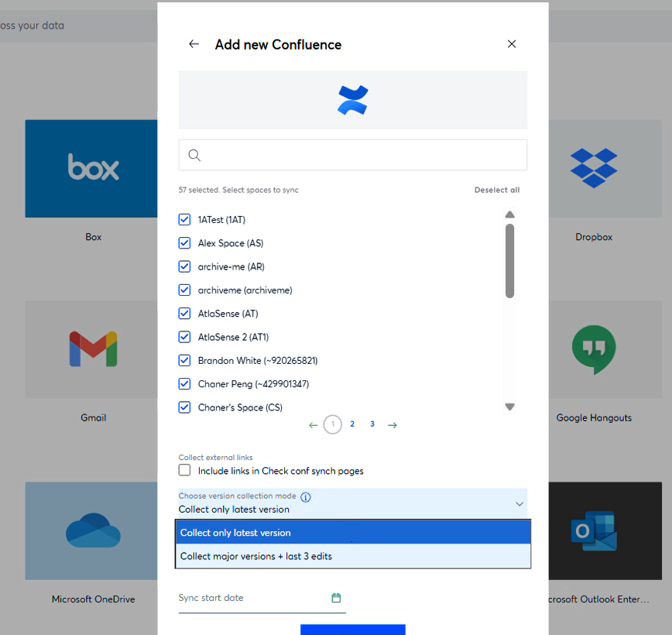Uncheck the Alex Space (AS) checkbox
672x635 pixels.
click(184, 243)
